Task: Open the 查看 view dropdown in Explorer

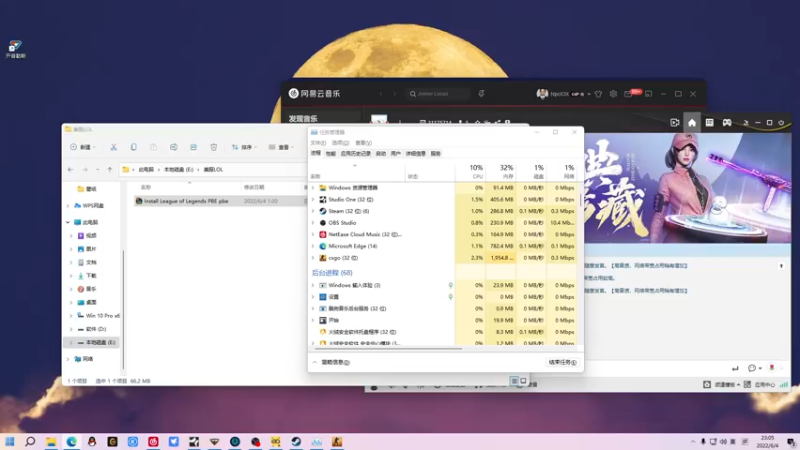Action: pos(281,147)
